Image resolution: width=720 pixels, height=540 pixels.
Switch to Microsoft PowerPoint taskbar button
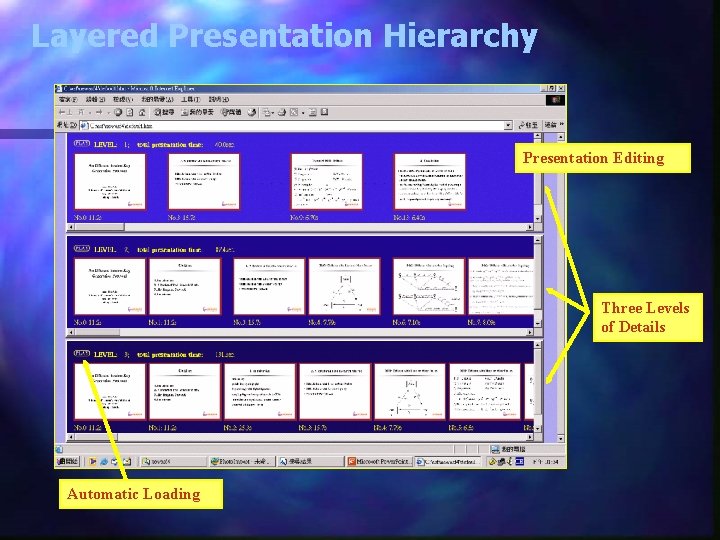[379, 461]
